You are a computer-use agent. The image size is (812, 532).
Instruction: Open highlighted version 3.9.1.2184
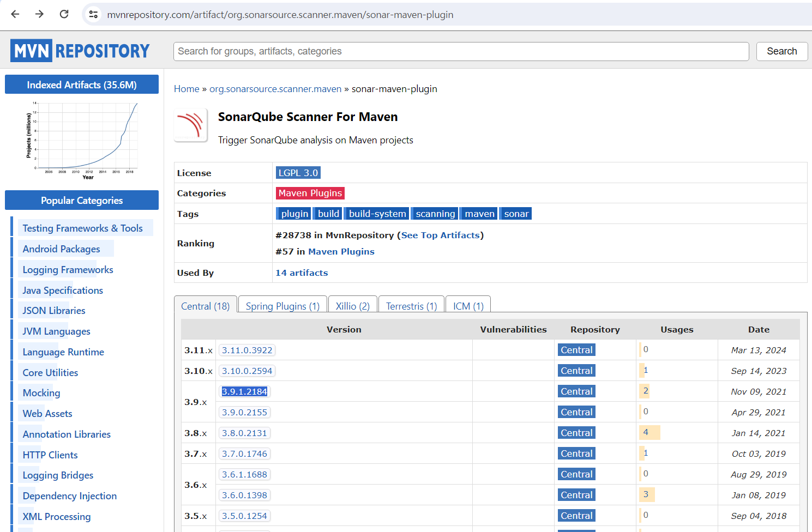[x=244, y=391]
